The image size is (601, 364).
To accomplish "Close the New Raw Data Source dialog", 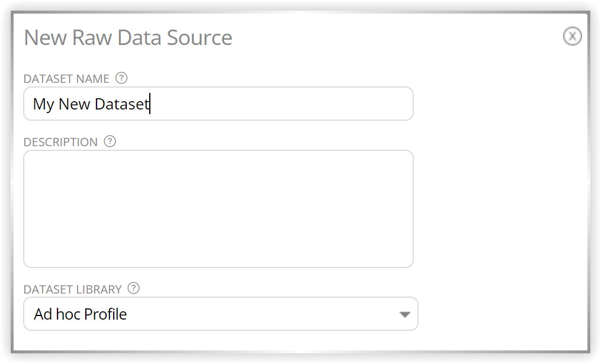I will pyautogui.click(x=572, y=37).
